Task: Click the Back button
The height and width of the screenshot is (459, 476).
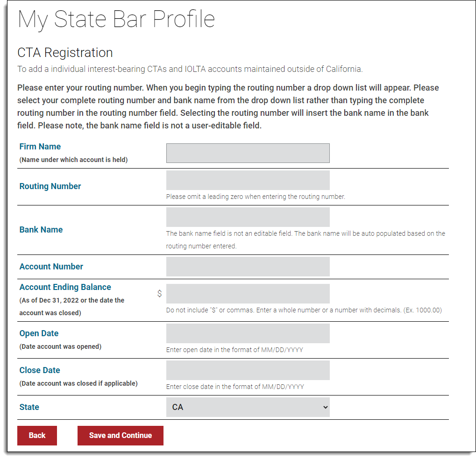Action: tap(37, 435)
